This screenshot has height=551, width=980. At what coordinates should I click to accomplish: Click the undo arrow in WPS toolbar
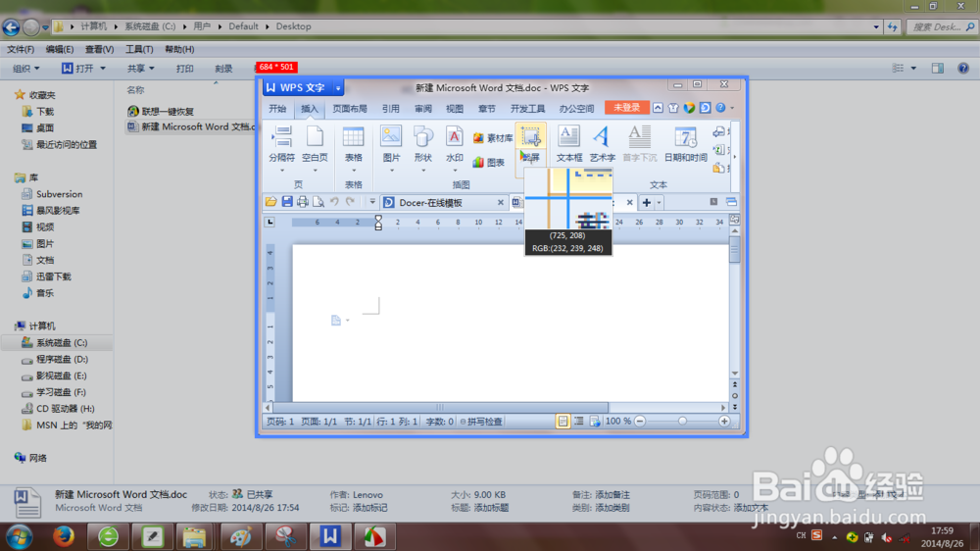(x=334, y=202)
